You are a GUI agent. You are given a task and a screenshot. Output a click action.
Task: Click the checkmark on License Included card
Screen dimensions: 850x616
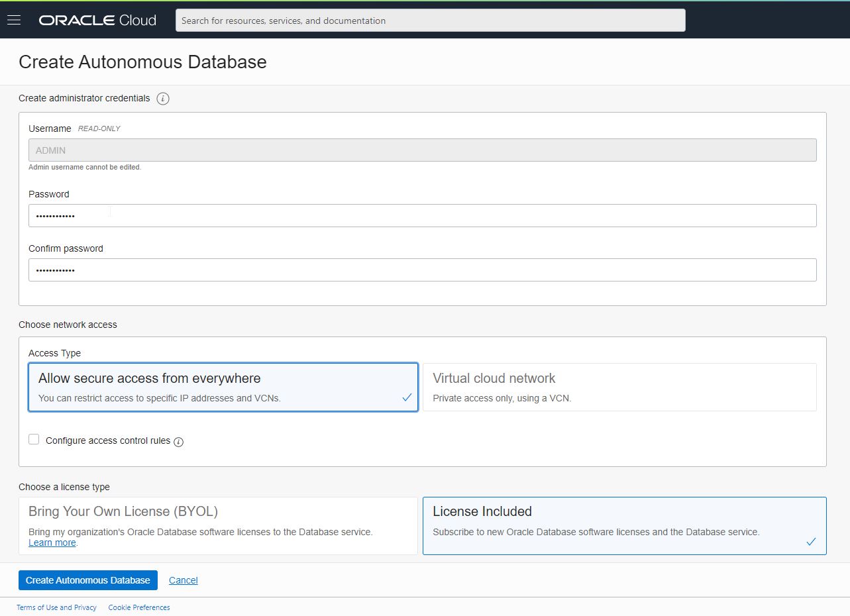pyautogui.click(x=811, y=542)
